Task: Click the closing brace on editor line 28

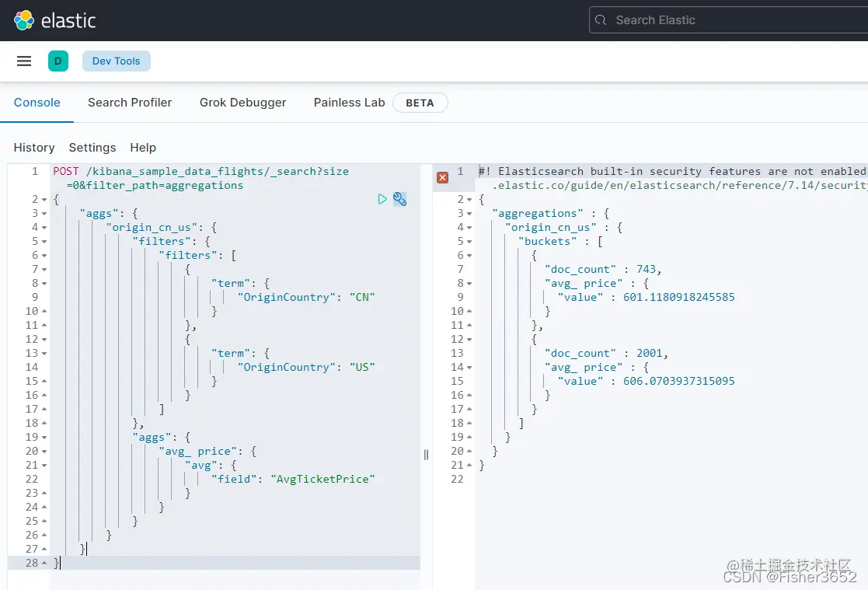Action: pos(56,563)
